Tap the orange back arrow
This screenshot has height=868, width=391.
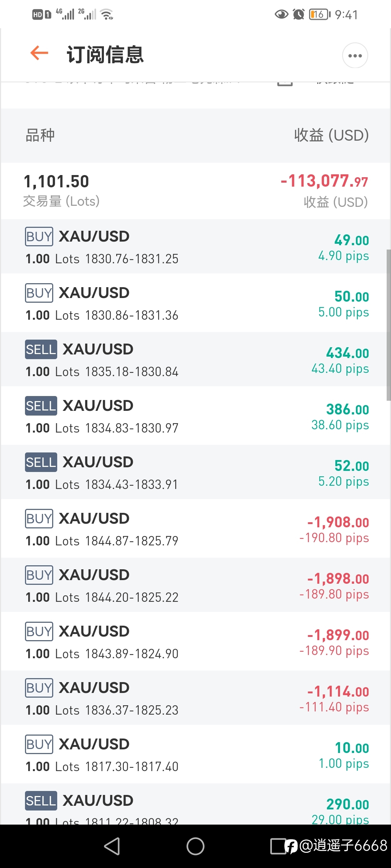pyautogui.click(x=39, y=53)
